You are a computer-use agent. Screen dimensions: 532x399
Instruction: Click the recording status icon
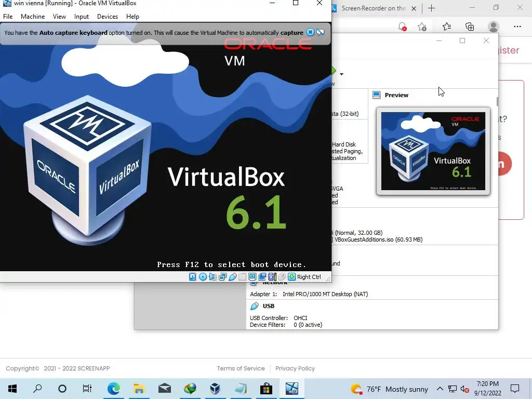pyautogui.click(x=262, y=277)
